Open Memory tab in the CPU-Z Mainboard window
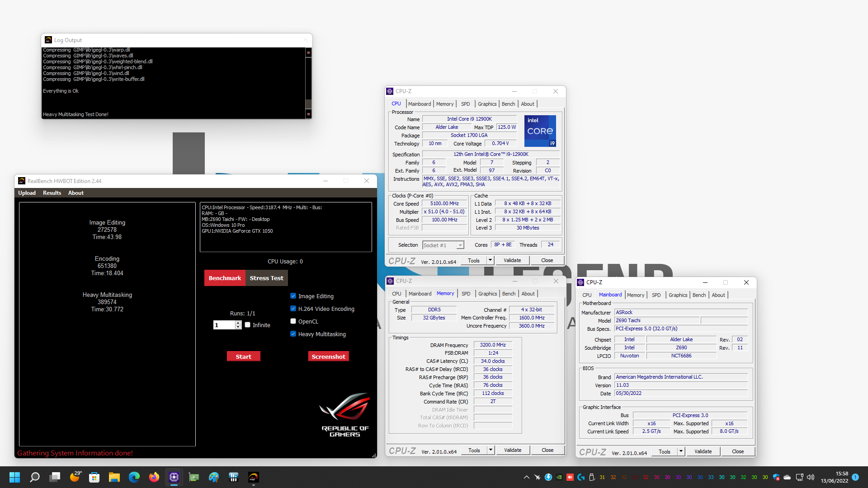This screenshot has height=488, width=868. [636, 295]
